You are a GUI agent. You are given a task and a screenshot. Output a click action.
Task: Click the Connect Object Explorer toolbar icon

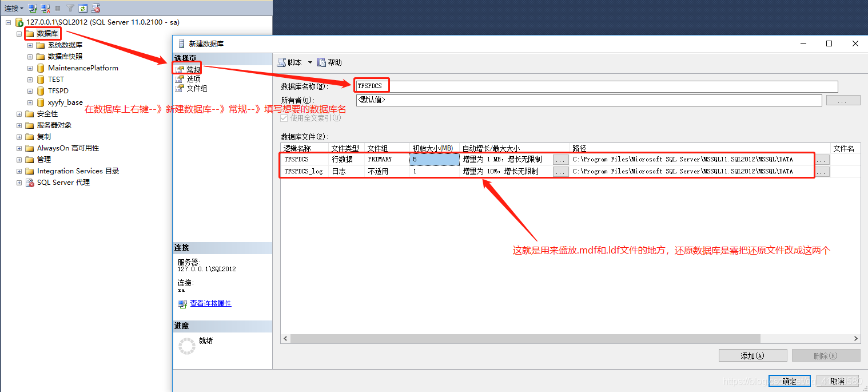click(x=33, y=9)
